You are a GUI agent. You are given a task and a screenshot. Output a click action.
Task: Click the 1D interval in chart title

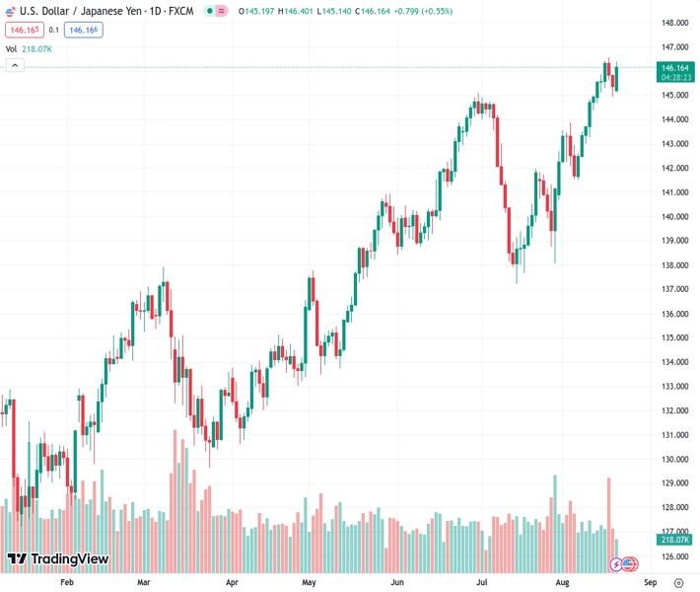click(x=157, y=11)
